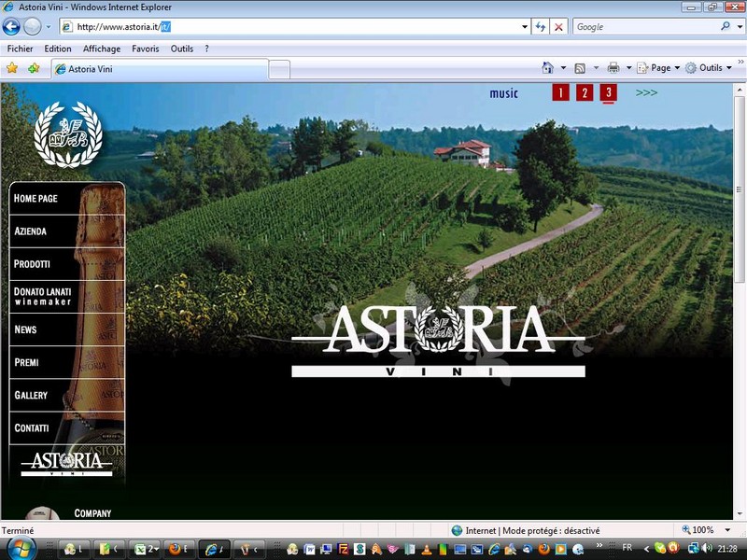Click the vertical scrollbar thumb
This screenshot has height=560, width=747.
740,189
